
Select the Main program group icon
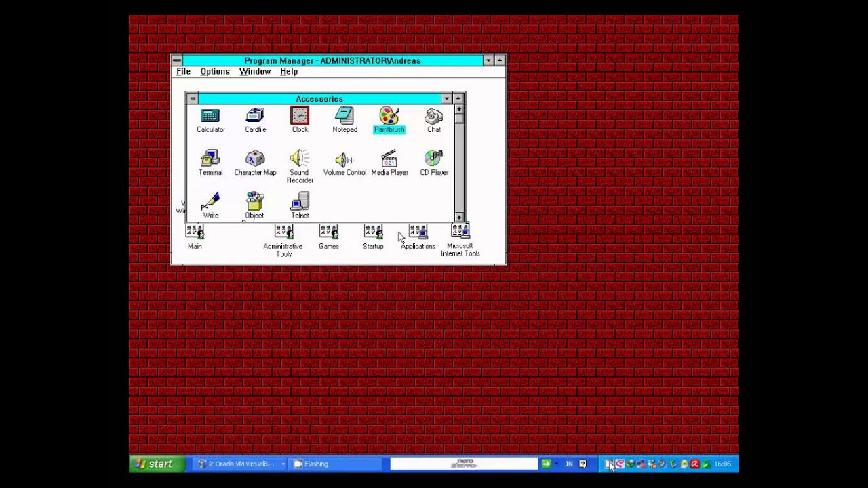(x=195, y=237)
